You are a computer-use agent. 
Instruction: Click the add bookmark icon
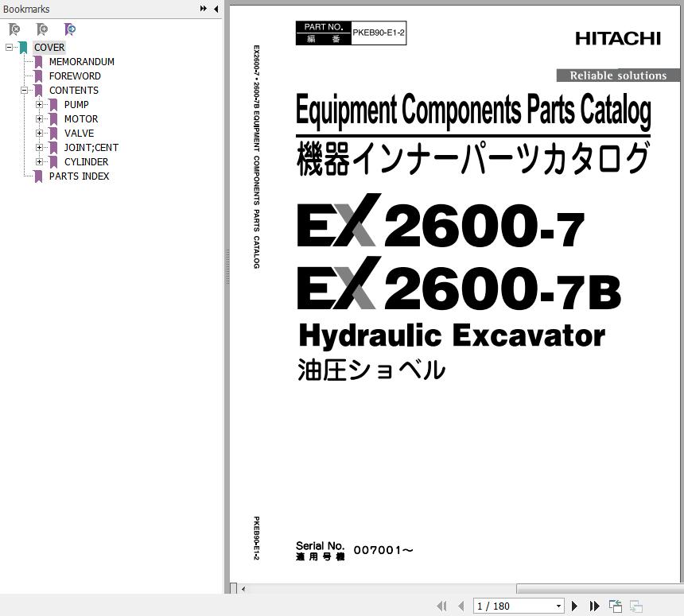42,29
